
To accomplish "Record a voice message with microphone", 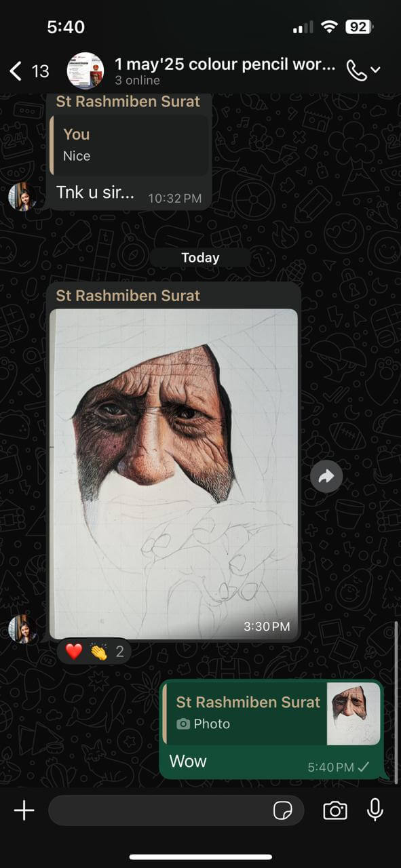I will coord(375,810).
